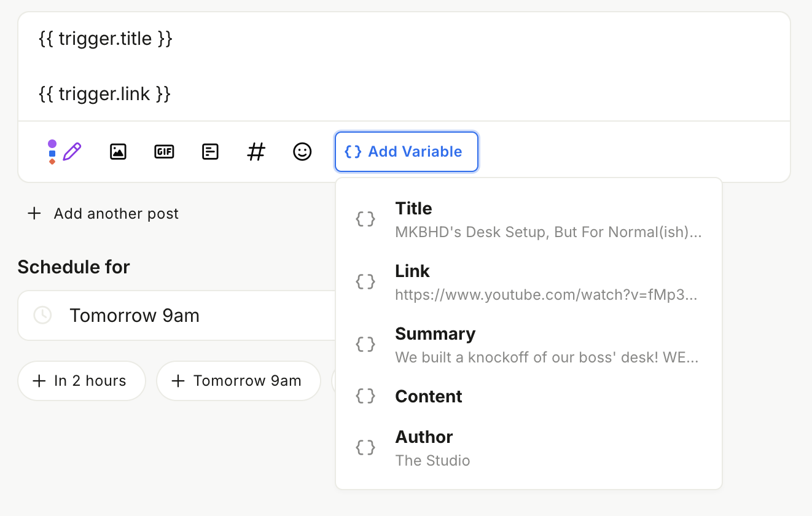
Task: Open the image upload icon
Action: (x=118, y=152)
